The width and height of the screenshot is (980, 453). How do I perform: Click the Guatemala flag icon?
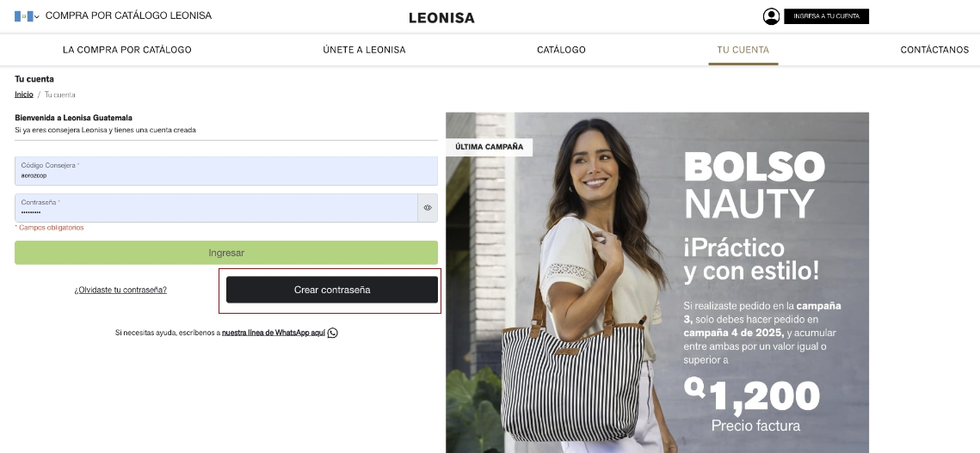coord(24,16)
